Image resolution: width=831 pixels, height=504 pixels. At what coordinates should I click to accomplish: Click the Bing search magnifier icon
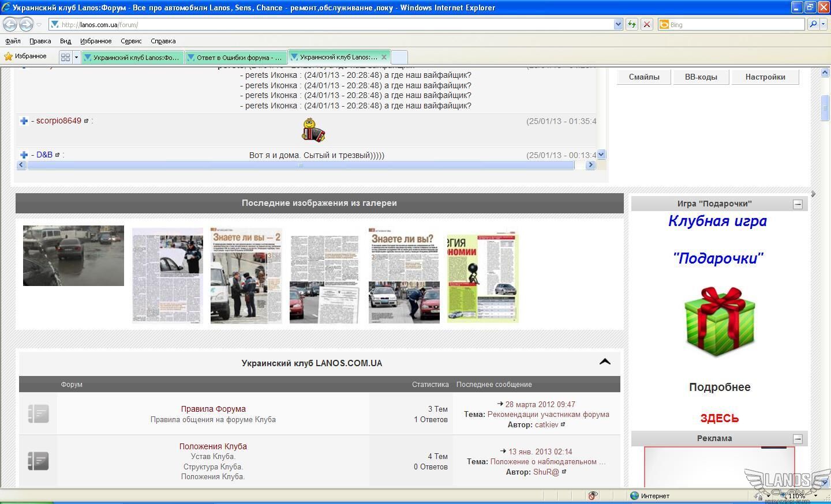tap(813, 24)
